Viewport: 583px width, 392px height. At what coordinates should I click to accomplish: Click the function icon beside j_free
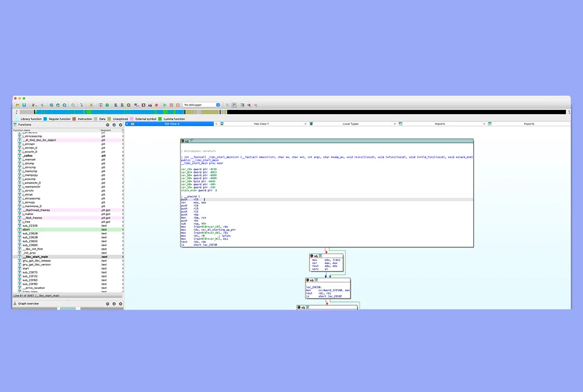point(20,222)
